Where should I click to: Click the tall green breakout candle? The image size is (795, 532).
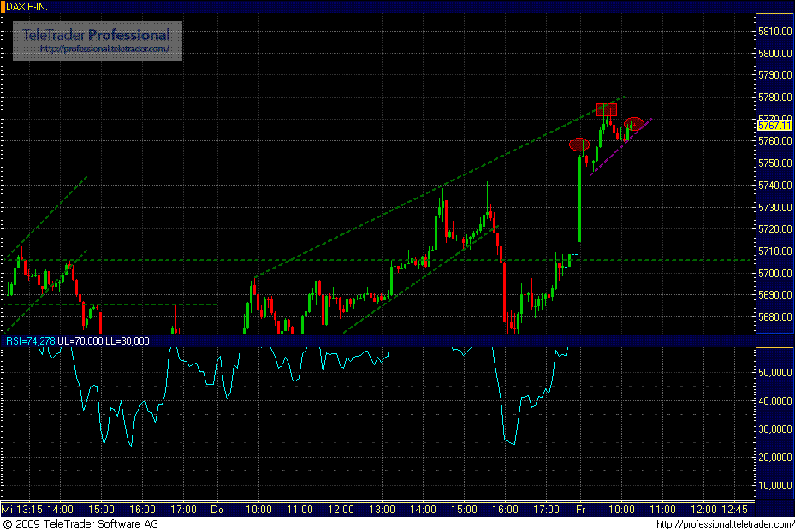click(x=579, y=197)
